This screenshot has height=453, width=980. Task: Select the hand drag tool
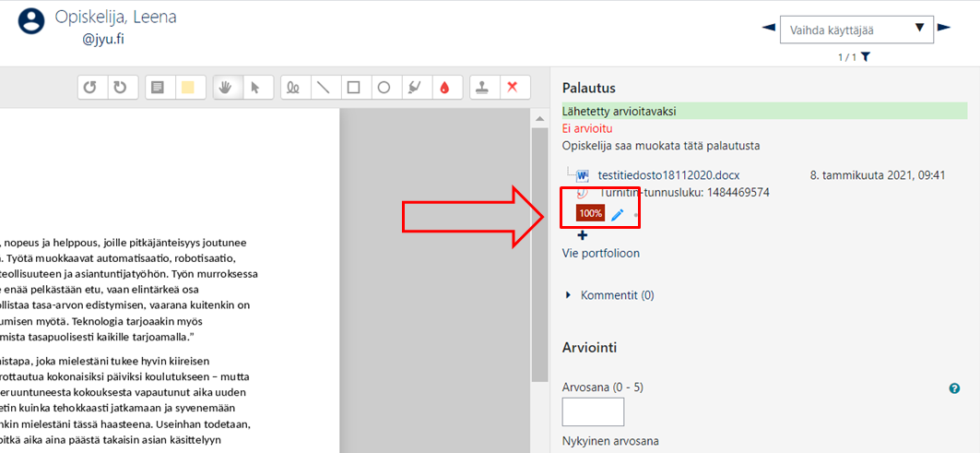point(225,88)
